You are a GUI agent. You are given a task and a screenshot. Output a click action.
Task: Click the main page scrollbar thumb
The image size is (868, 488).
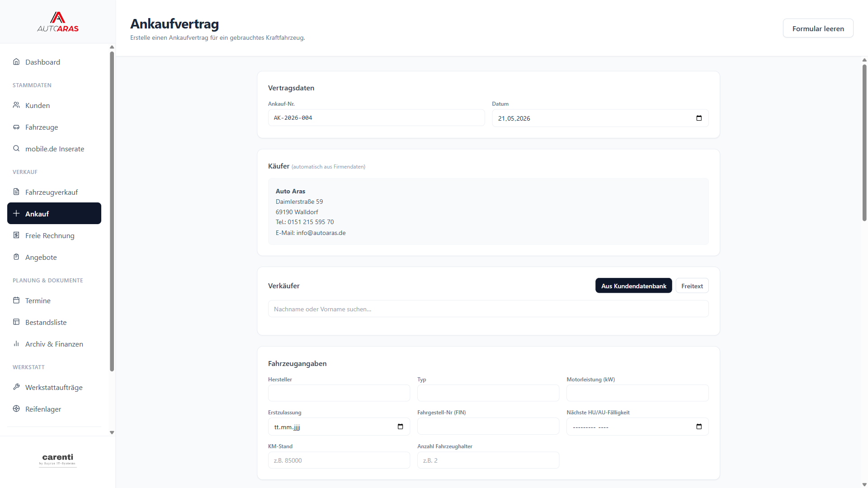point(864,143)
